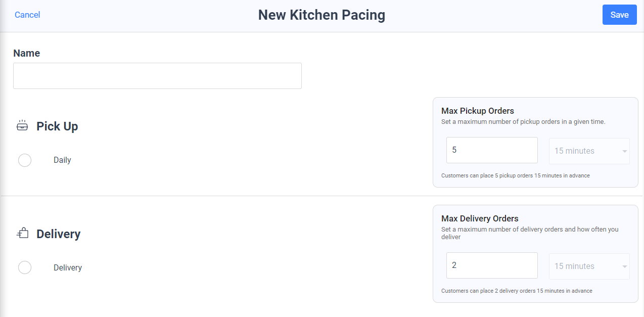
Task: Select the Delivery radio button
Action: pos(25,267)
